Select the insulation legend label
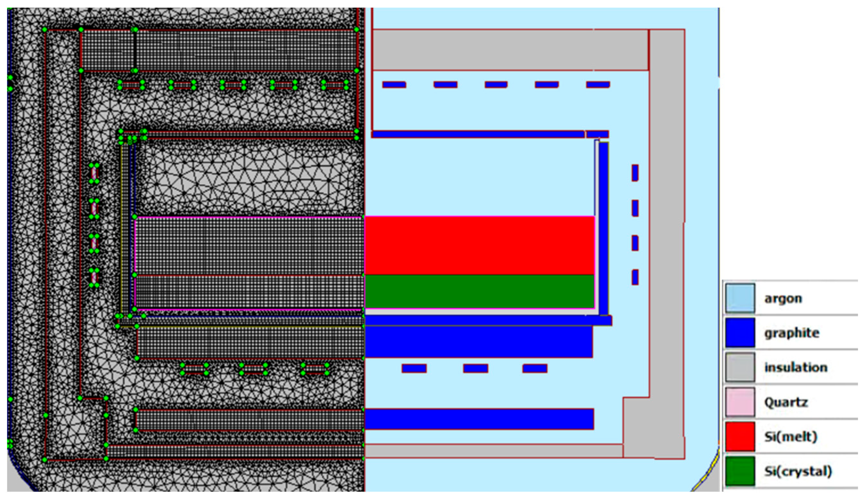 click(x=796, y=367)
